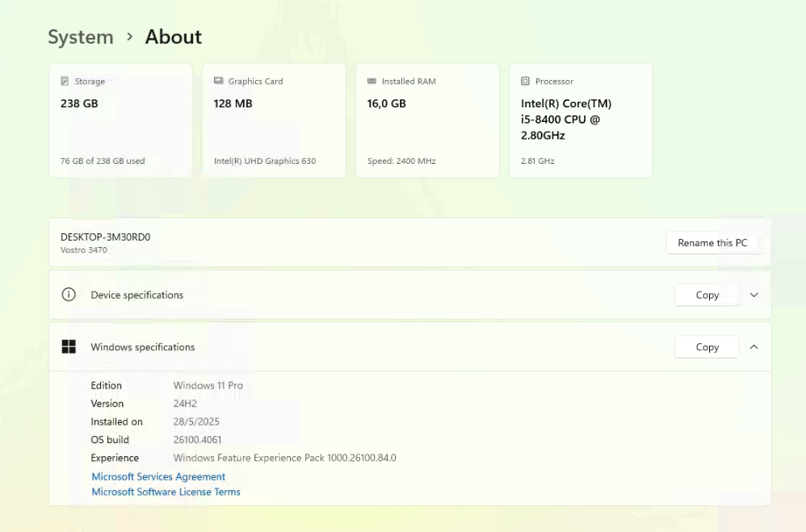Click the Version field label
Image resolution: width=806 pixels, height=532 pixels.
107,404
